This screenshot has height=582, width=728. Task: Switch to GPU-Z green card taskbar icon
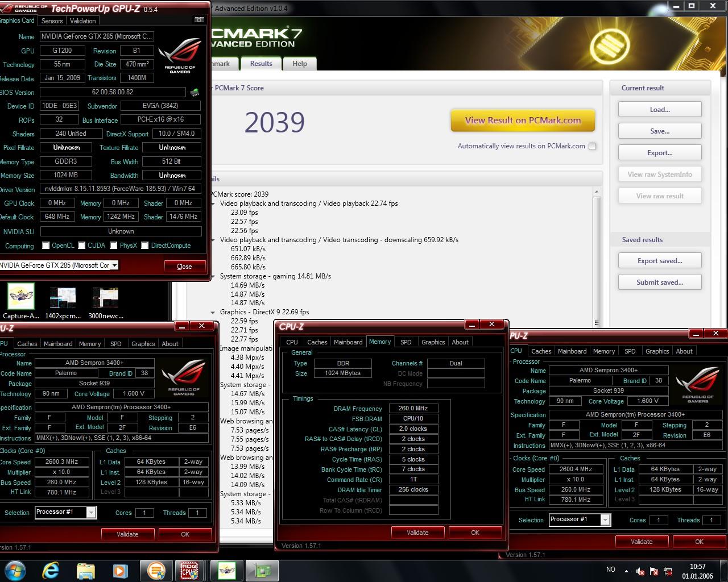tap(262, 570)
